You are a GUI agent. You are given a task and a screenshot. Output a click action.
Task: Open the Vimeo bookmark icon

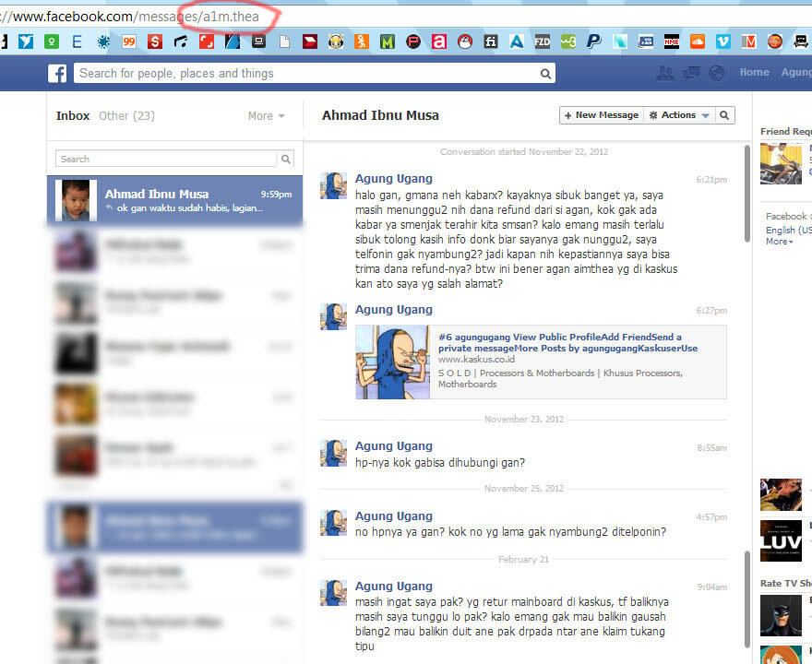(722, 41)
